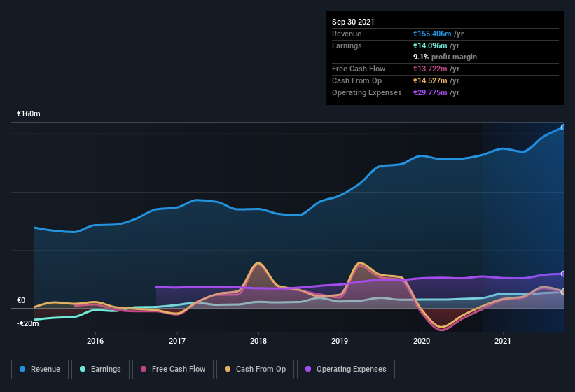Click the €29.775m operating expenses value
Viewport: 575px width, 392px height.
(430, 92)
